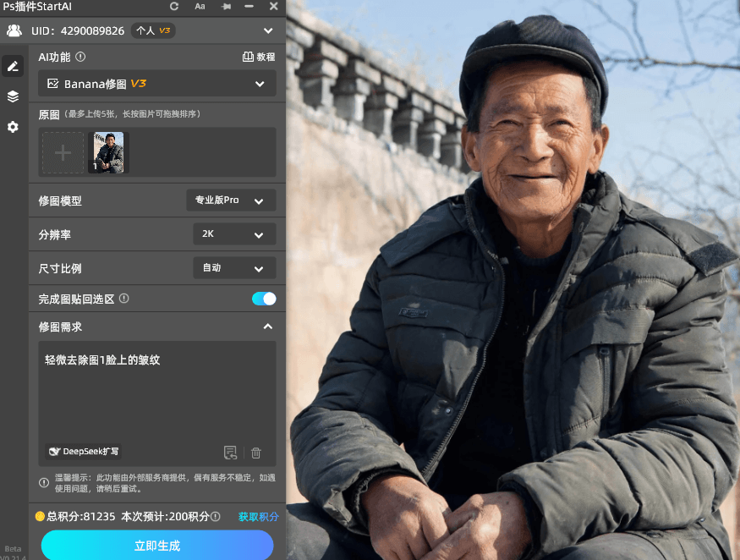Select the edit tool in the left sidebar
This screenshot has height=560, width=740.
pyautogui.click(x=12, y=66)
